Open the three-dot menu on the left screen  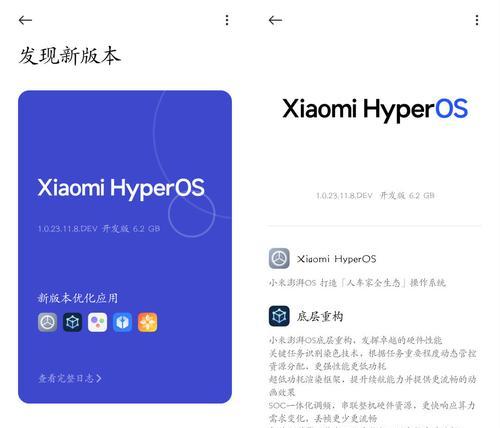coord(227,20)
